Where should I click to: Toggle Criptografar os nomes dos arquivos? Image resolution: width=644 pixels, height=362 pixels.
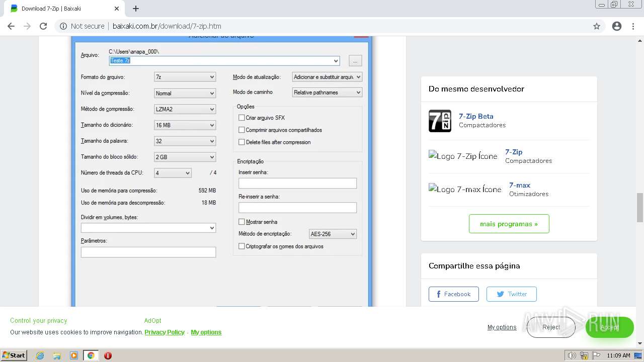point(242,246)
